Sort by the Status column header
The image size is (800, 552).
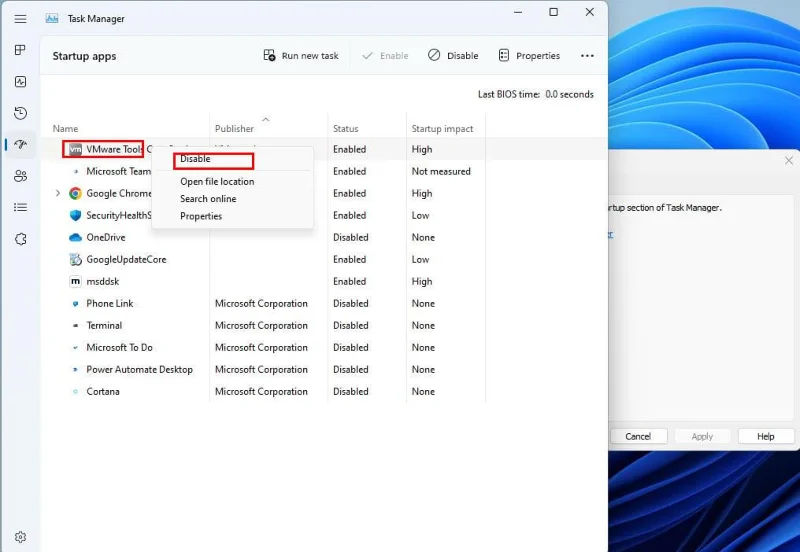point(345,129)
